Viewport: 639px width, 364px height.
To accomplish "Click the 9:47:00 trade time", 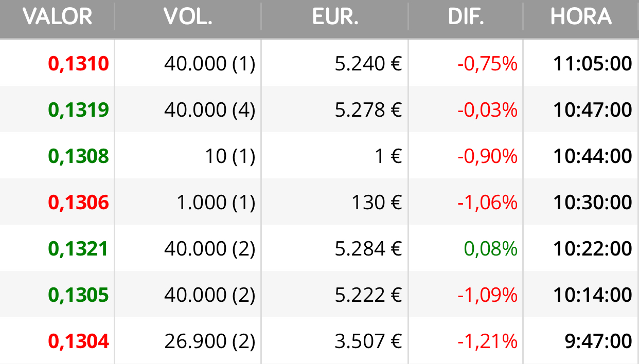I will (598, 341).
